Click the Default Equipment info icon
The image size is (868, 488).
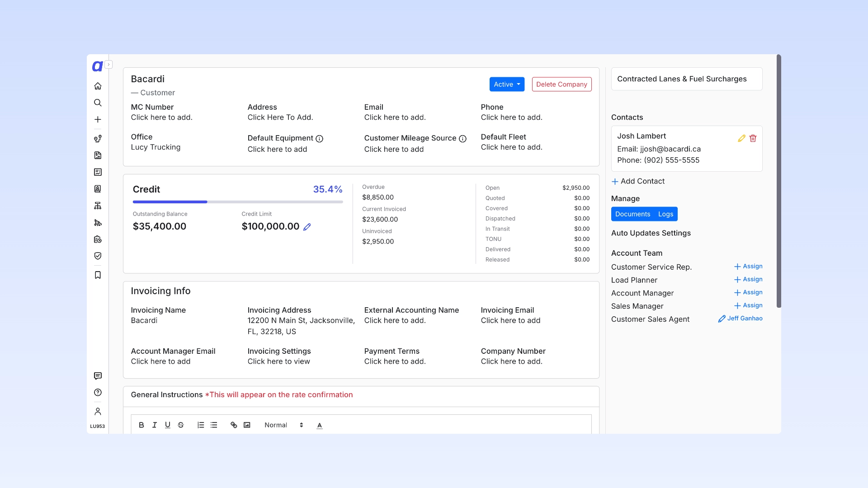319,139
